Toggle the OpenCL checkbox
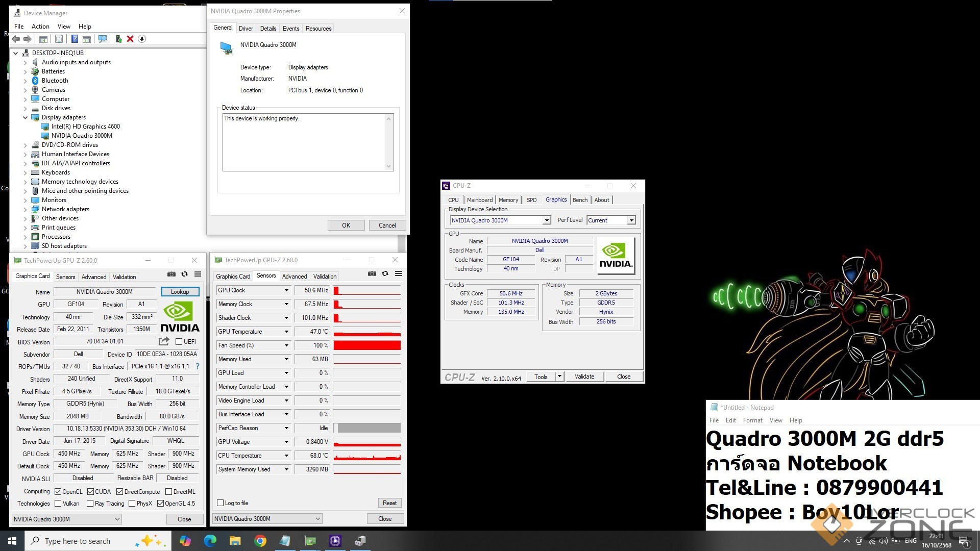The width and height of the screenshot is (980, 551). pos(58,492)
